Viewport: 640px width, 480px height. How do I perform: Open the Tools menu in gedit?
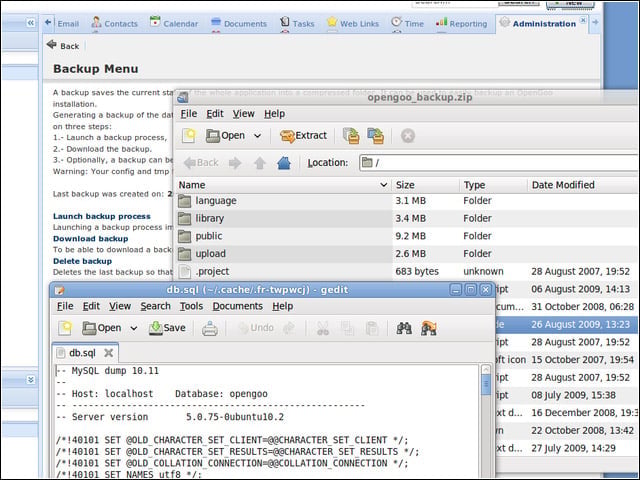(191, 306)
